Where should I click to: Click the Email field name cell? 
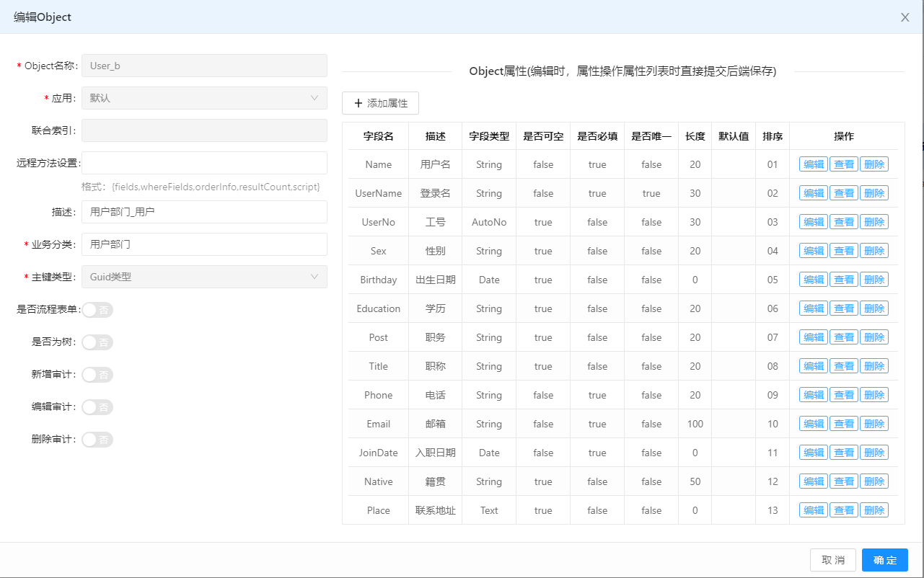pos(379,424)
